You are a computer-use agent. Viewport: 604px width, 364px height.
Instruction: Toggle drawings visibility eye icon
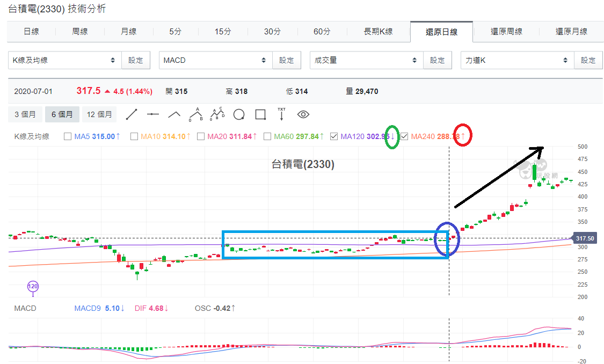click(303, 114)
